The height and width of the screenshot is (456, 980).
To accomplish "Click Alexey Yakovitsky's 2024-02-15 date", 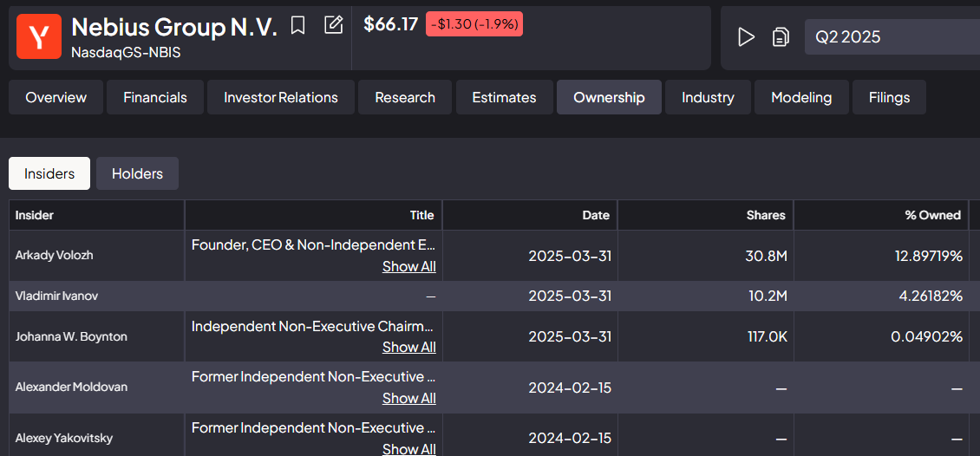I will (x=570, y=439).
